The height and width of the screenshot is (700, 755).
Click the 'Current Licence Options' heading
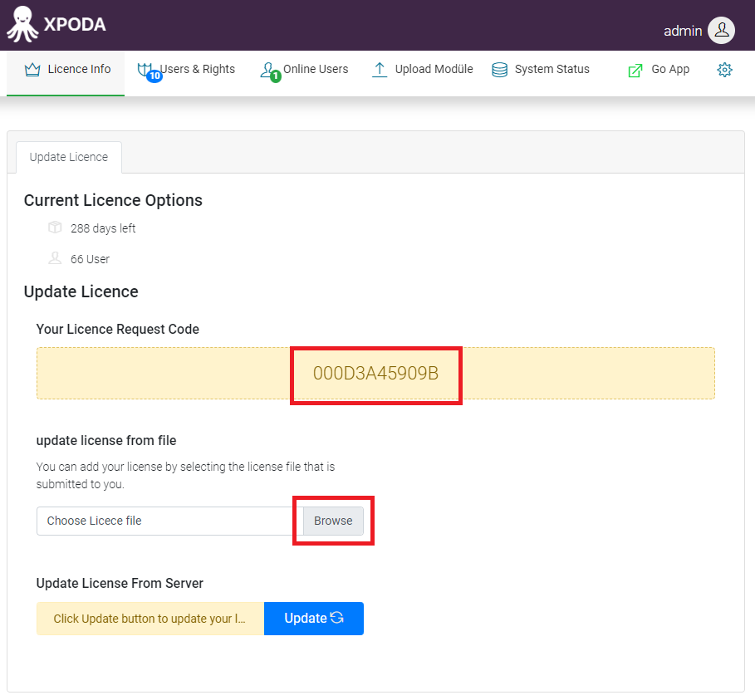click(113, 200)
